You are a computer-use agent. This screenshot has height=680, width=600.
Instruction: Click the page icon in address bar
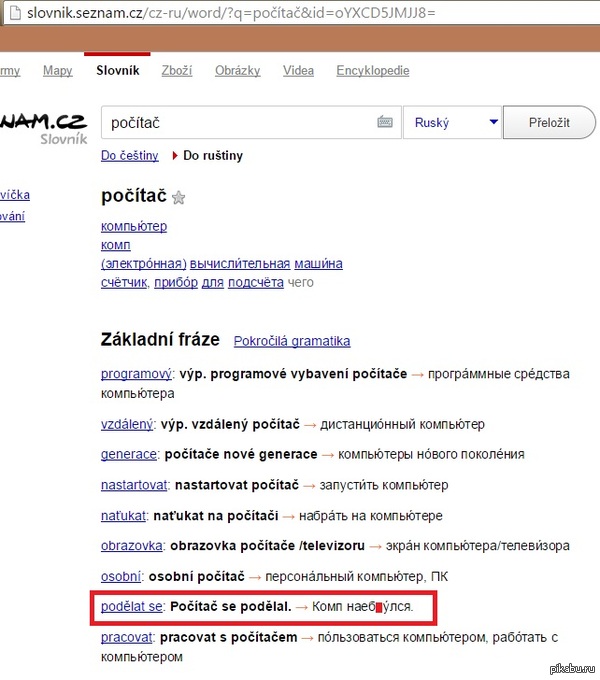point(9,13)
